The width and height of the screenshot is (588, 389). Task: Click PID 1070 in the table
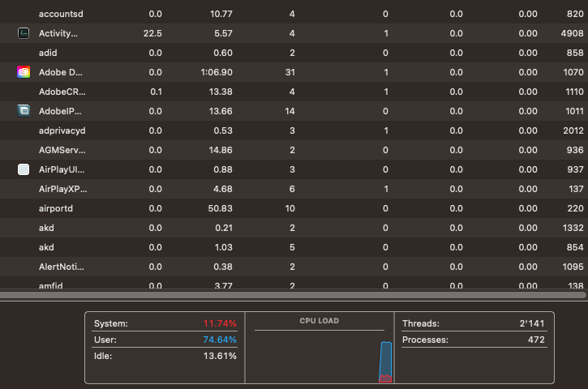(573, 72)
